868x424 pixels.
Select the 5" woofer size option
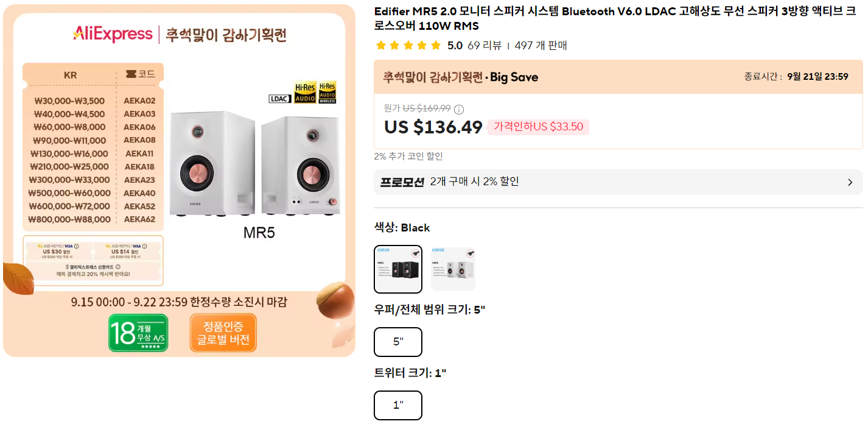[397, 342]
